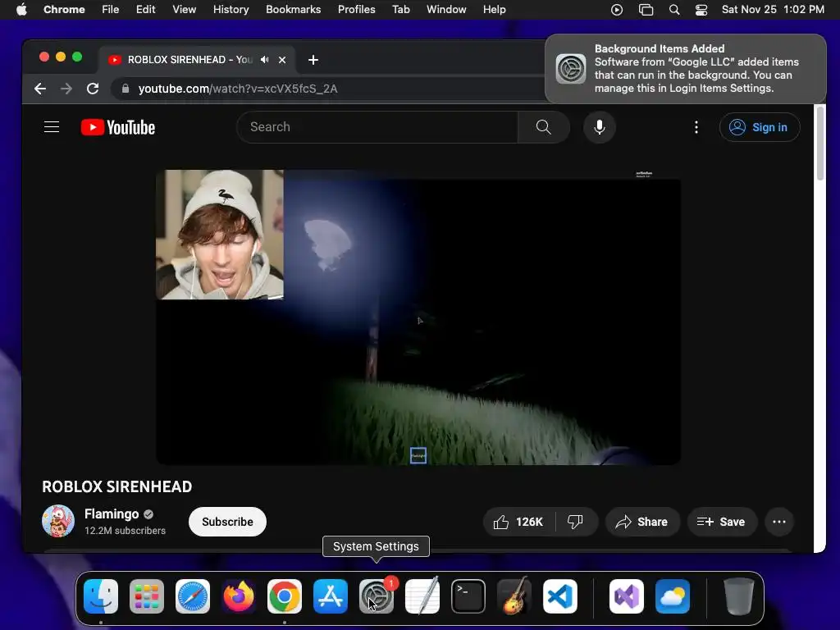This screenshot has height=630, width=840.
Task: Open System Settings in the Dock
Action: pyautogui.click(x=376, y=596)
